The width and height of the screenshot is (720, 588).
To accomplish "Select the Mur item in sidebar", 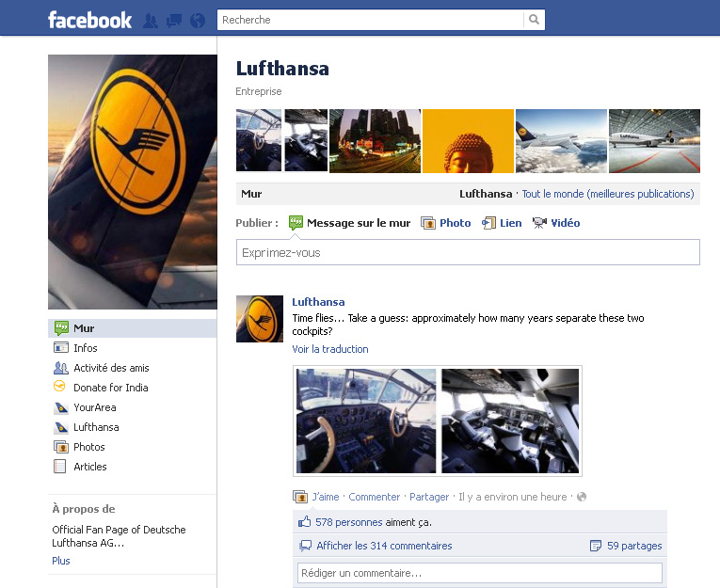I will coord(84,328).
